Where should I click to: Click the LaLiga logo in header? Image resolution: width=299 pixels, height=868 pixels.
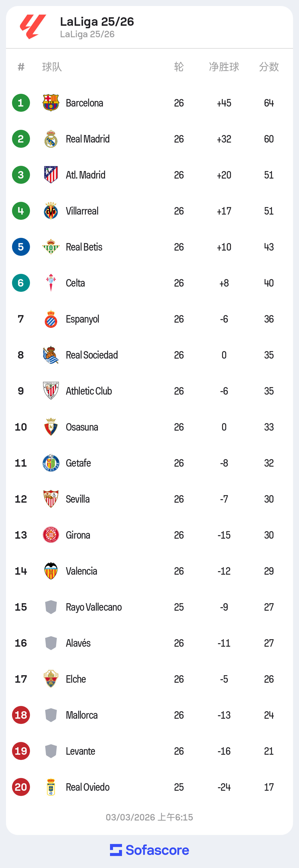tap(33, 27)
